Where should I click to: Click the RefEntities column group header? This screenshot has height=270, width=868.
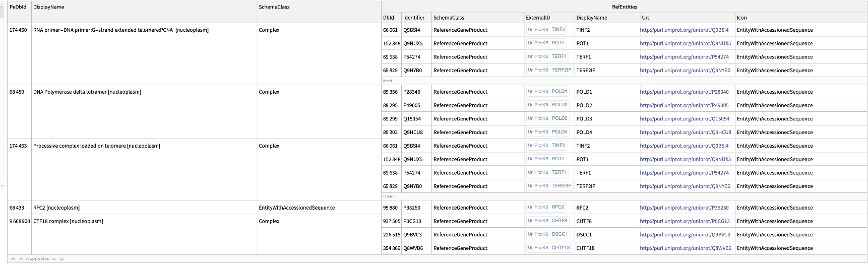point(624,7)
